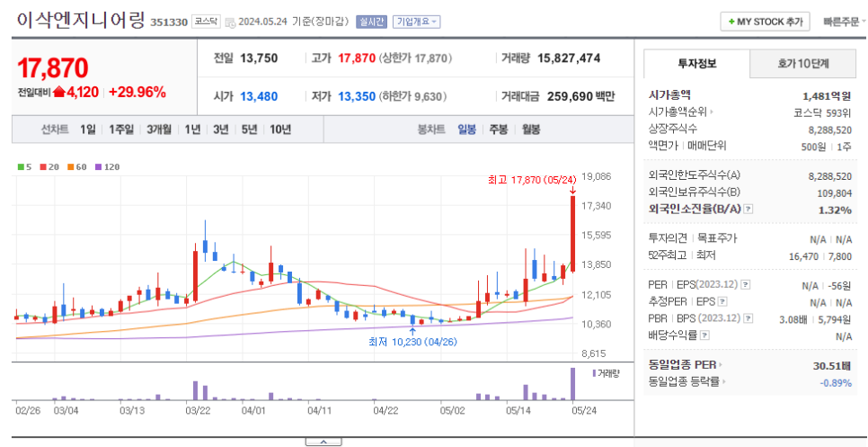Click the red up-arrow icon beside 4,120
The width and height of the screenshot is (868, 447).
point(58,93)
